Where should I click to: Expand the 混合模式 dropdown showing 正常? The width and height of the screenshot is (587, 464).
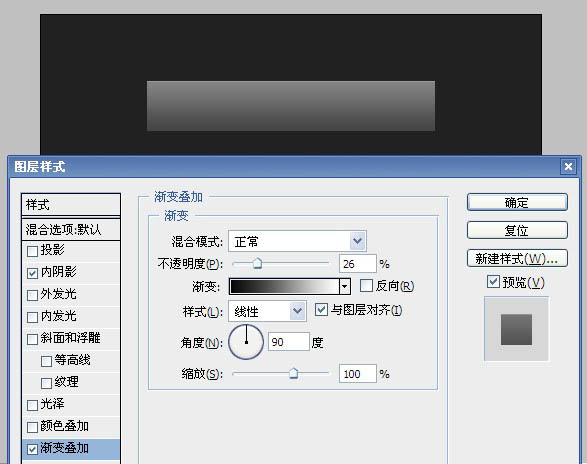pyautogui.click(x=297, y=241)
